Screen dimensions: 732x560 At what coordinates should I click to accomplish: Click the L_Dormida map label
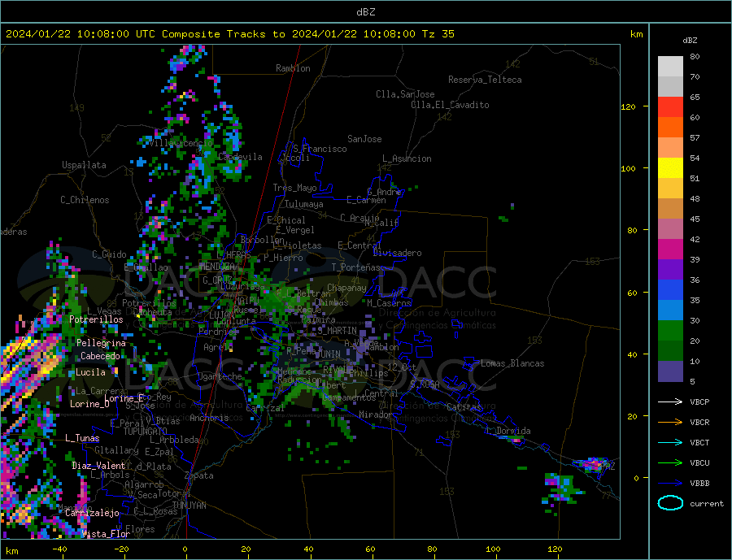pos(508,431)
